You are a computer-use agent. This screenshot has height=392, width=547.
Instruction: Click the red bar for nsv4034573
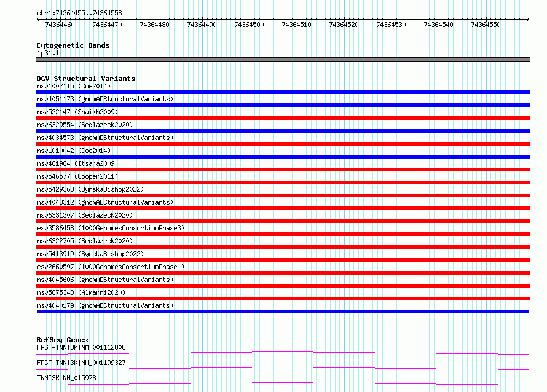tap(283, 144)
